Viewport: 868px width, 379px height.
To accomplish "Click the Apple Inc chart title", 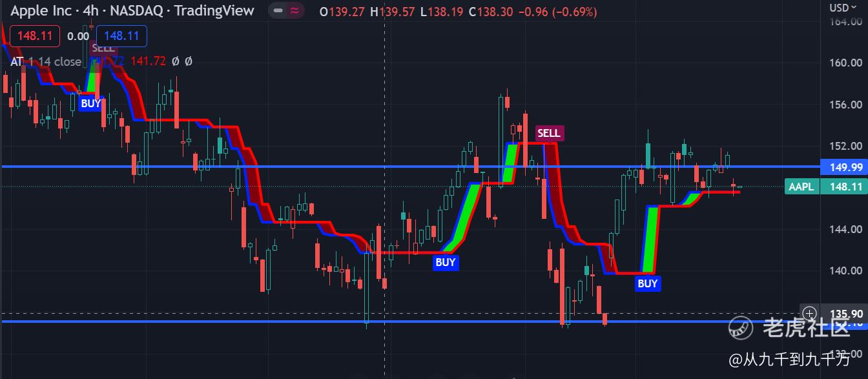I will click(x=132, y=11).
